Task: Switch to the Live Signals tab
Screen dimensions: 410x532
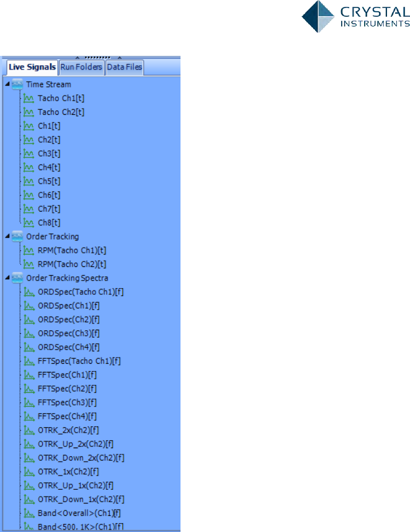Action: pyautogui.click(x=32, y=67)
